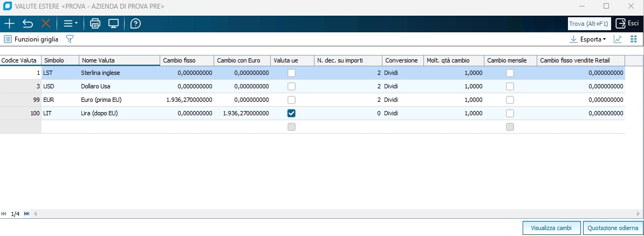The image size is (644, 236).
Task: Check Valuta ue for Sterlina inglese
Action: click(x=292, y=73)
